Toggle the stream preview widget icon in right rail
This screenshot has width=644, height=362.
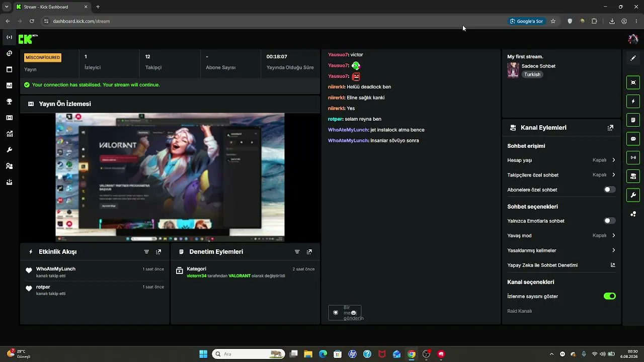[633, 82]
